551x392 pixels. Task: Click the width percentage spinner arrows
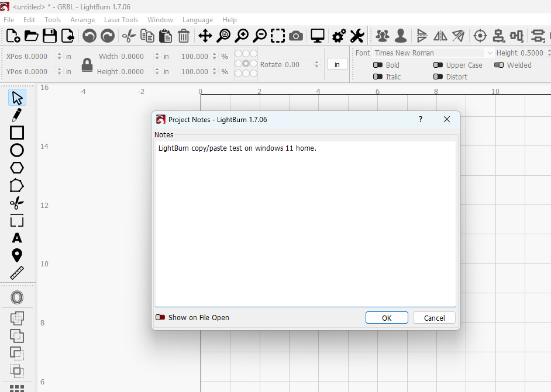[x=215, y=56]
